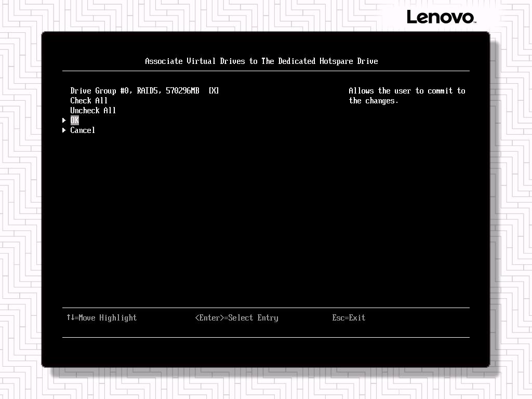The height and width of the screenshot is (399, 532).
Task: Click 'the changes.' help text line
Action: [x=374, y=101]
